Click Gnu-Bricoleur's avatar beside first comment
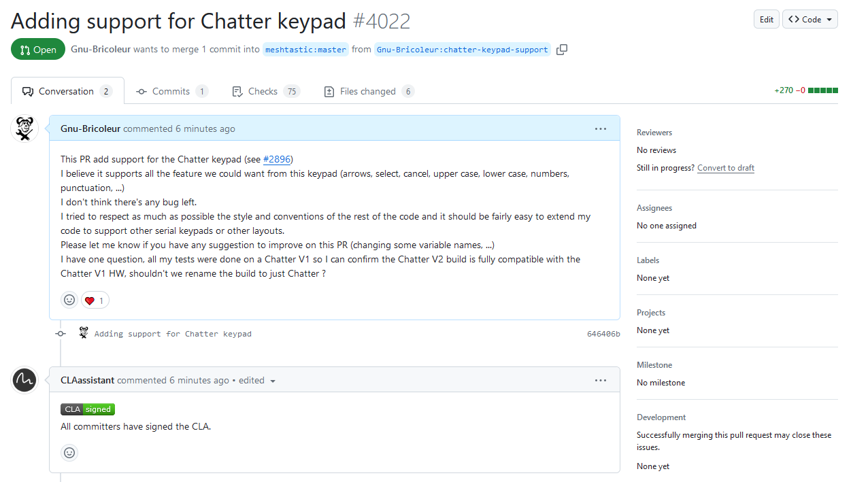 point(25,128)
